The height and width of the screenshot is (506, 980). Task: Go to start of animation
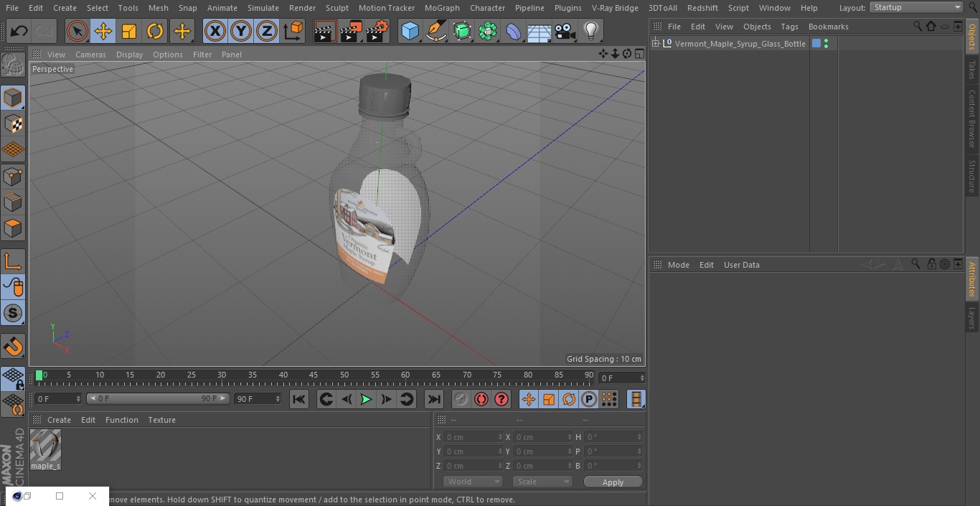[x=299, y=399]
